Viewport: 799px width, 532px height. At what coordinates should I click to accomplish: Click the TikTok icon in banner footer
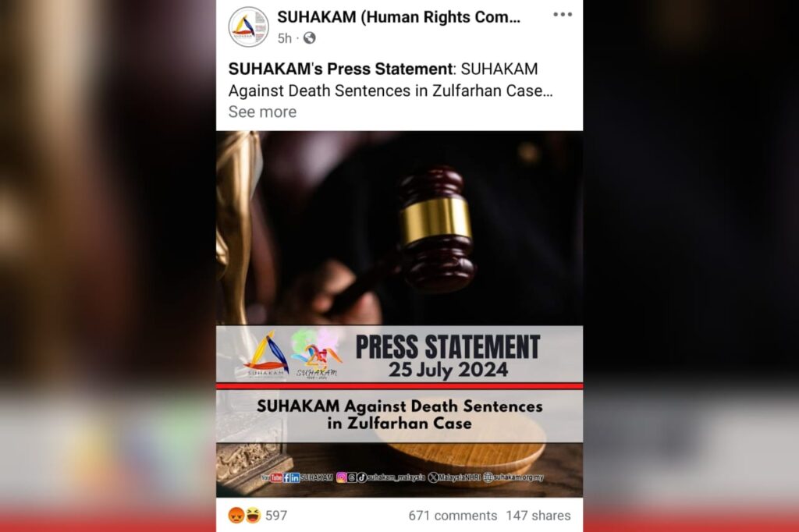point(362,477)
